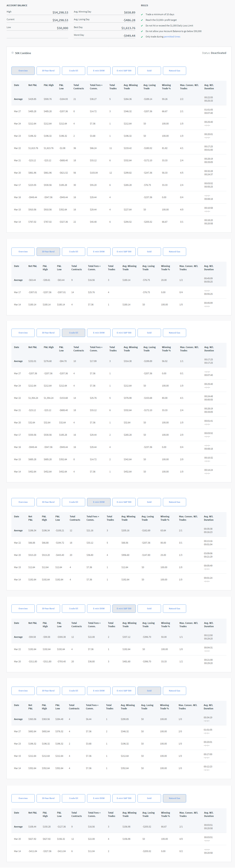Click the "Status: Deactivated" label

click(214, 53)
